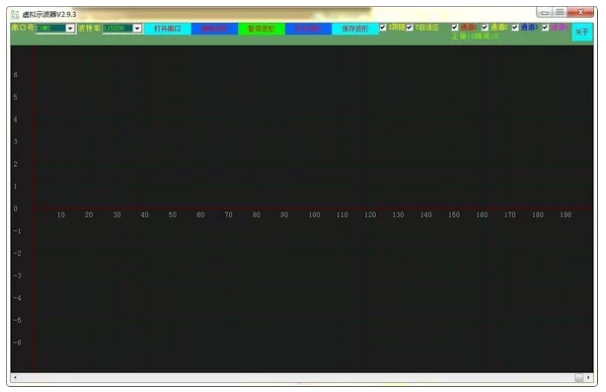Click the app icon in title bar
This screenshot has height=392, width=606.
tap(15, 14)
